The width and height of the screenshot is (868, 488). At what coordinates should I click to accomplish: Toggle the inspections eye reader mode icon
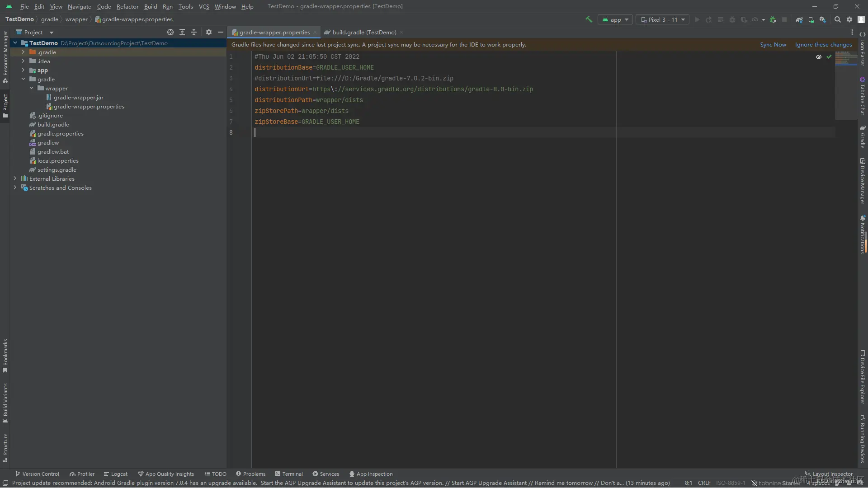(819, 56)
